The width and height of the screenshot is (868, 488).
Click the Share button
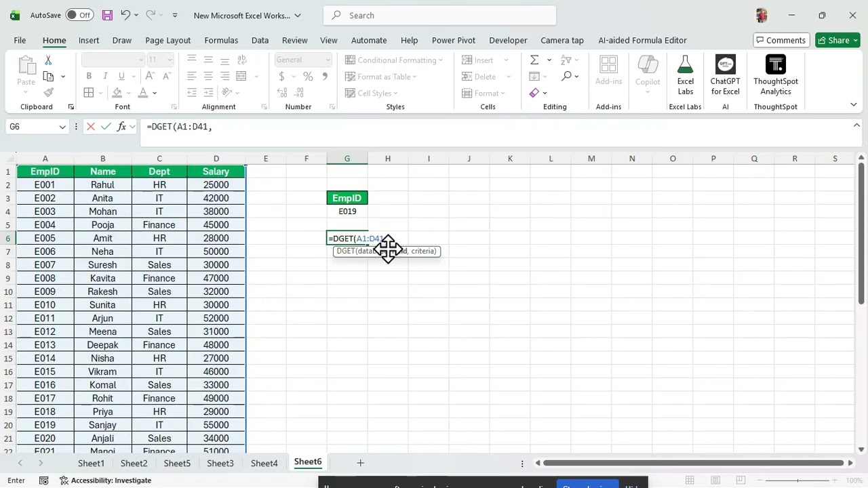[838, 40]
